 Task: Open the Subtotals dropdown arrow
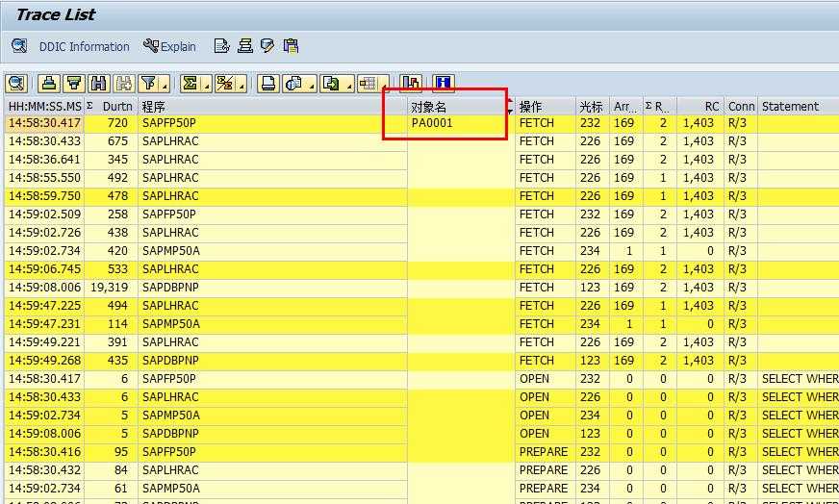click(x=242, y=85)
